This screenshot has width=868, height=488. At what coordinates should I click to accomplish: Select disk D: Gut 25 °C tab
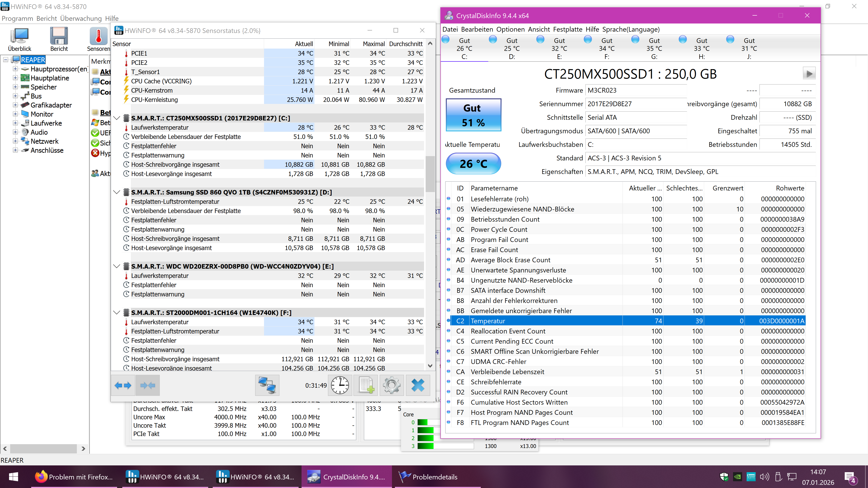click(x=512, y=48)
